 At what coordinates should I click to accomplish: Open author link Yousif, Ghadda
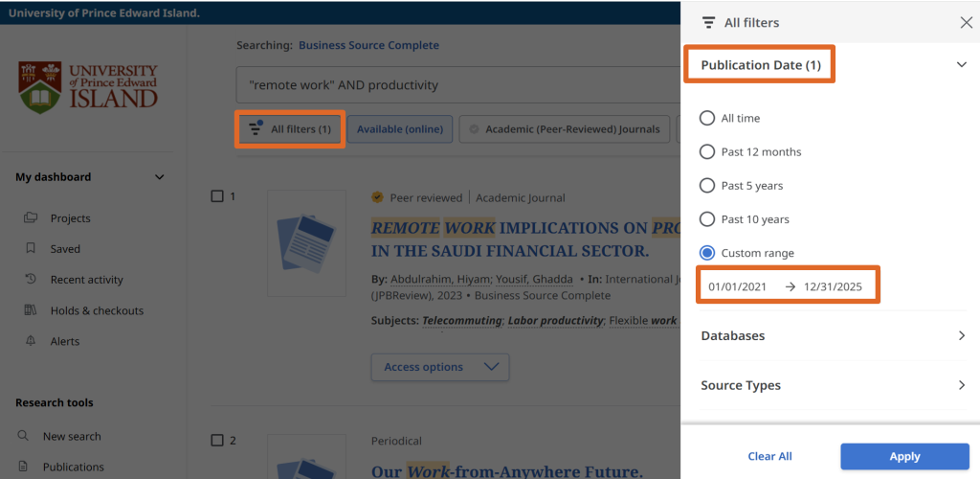534,279
